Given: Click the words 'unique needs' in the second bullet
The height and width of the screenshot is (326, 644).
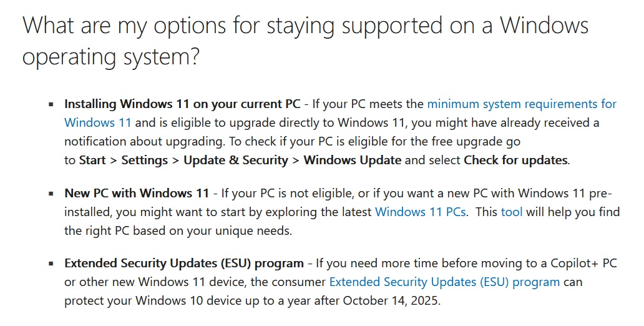Looking at the screenshot, I should tap(256, 230).
